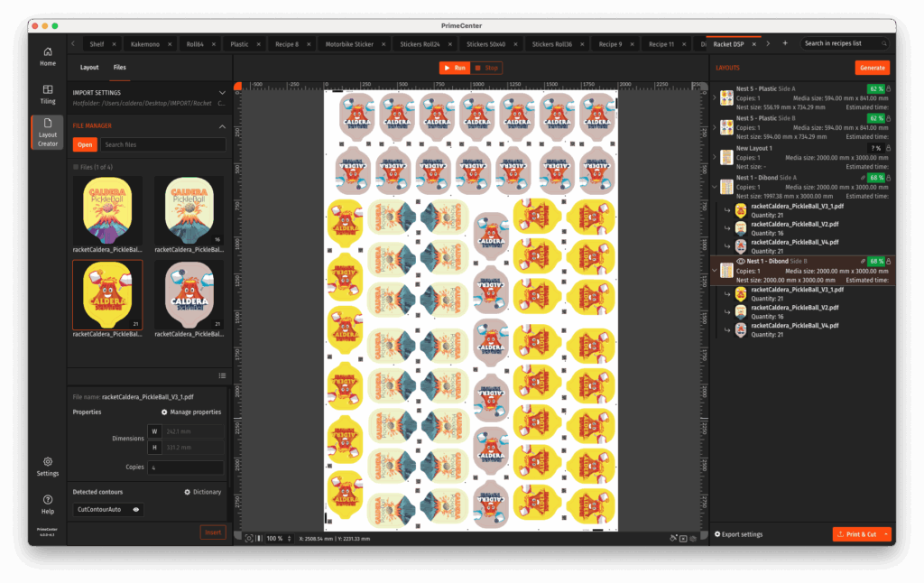Viewport: 924px width, 583px height.
Task: Close the Racket DSP recipe tab
Action: point(753,44)
